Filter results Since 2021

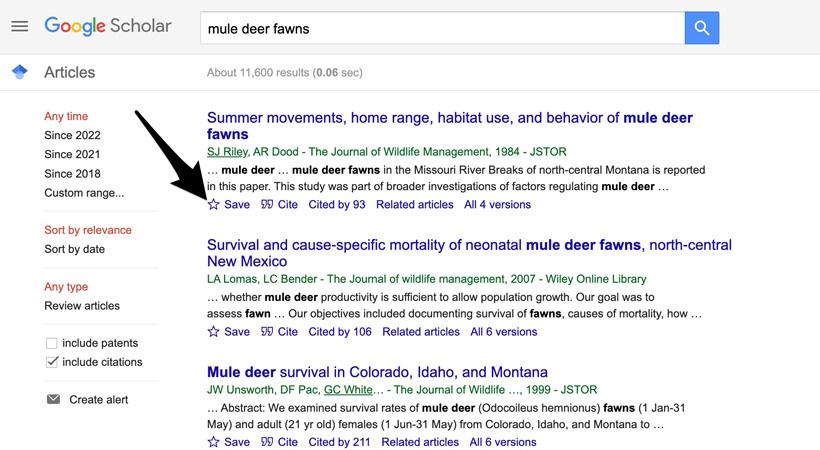click(72, 154)
